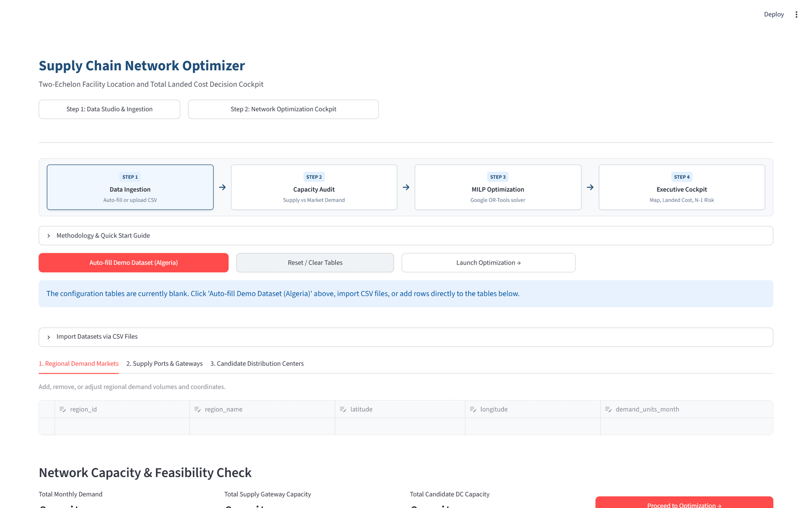Select the Step 4 Executive Cockpit card
The image size is (812, 508).
(682, 187)
